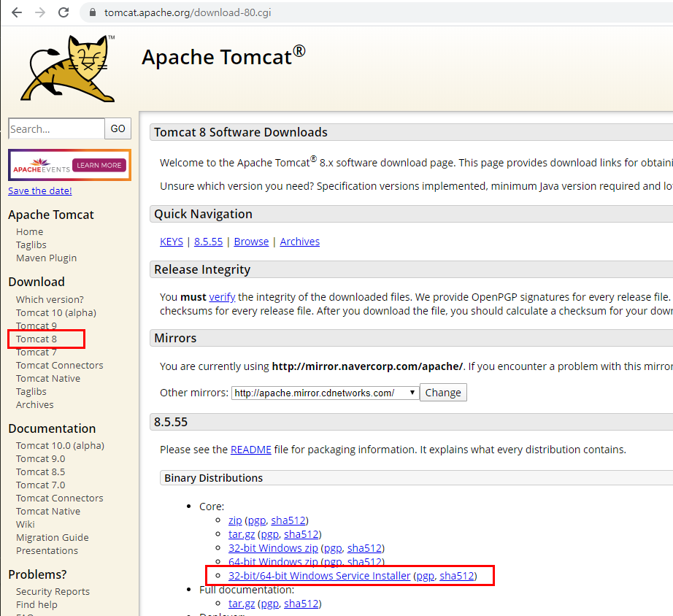Open Tomcat Connectors under Download

(60, 366)
